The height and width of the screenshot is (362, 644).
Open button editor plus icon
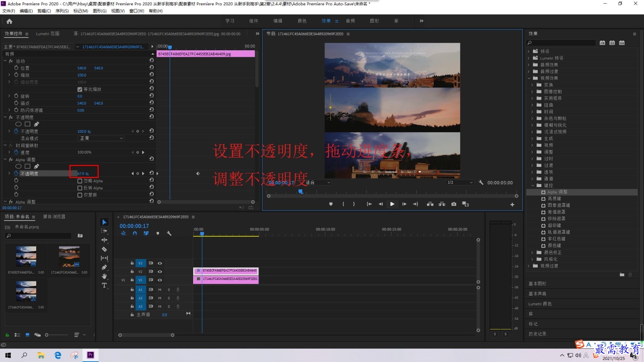click(x=512, y=204)
